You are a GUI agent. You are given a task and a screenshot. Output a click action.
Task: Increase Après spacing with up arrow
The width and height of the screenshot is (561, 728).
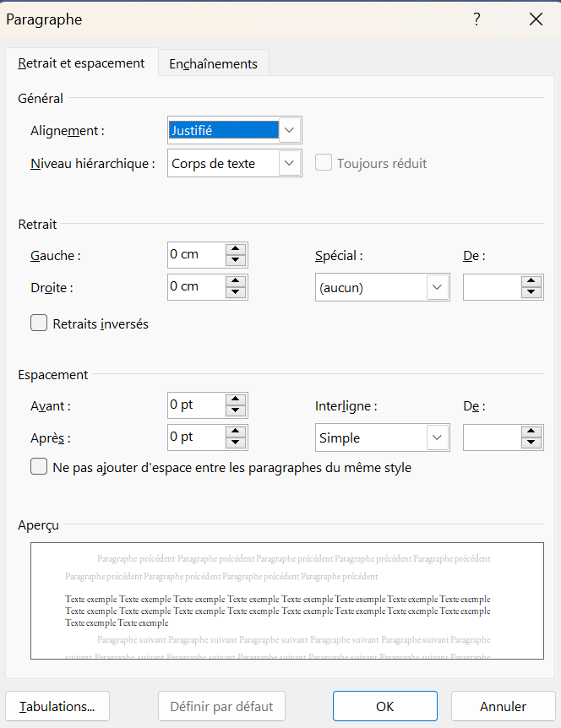coord(236,432)
